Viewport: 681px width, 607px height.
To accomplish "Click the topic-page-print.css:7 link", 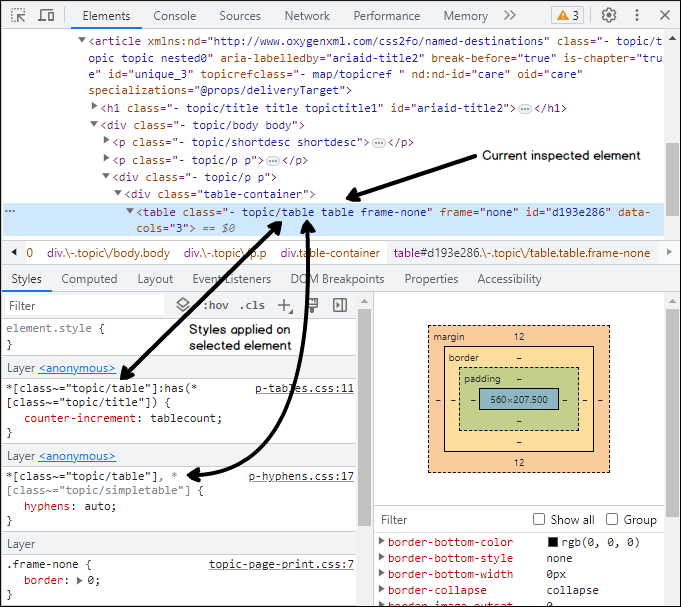I will tap(281, 564).
